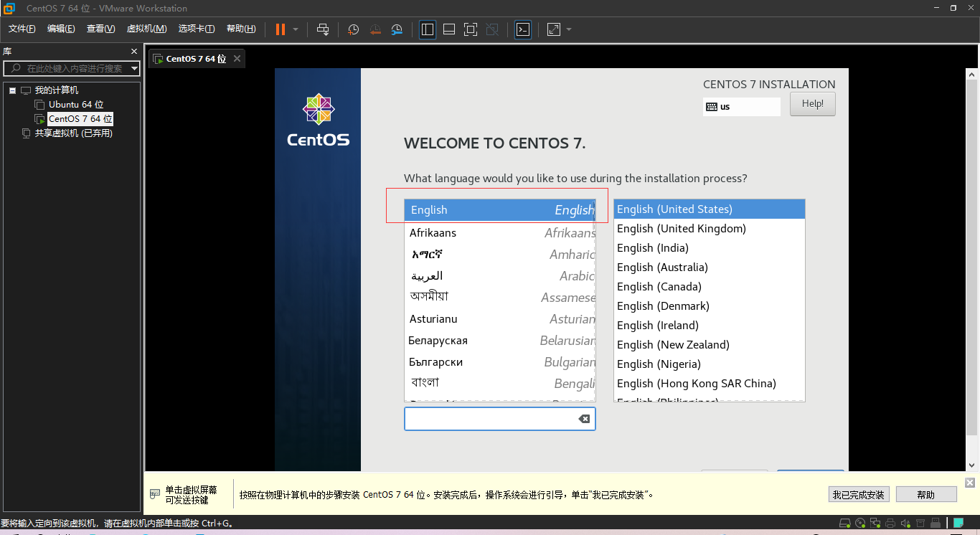This screenshot has width=980, height=535.
Task: Click the sound card status bar icon
Action: tap(905, 523)
